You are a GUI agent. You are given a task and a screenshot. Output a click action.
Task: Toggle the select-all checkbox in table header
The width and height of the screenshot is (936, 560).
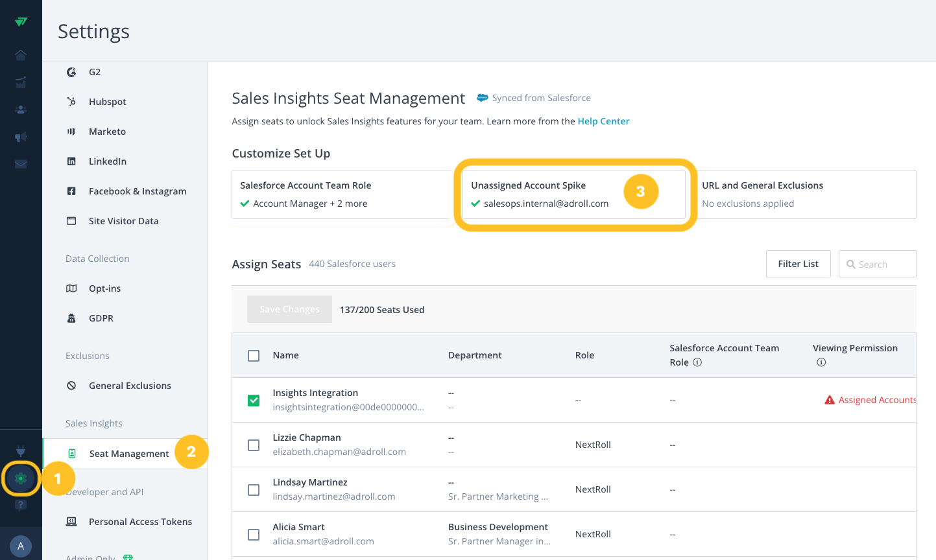tap(254, 356)
